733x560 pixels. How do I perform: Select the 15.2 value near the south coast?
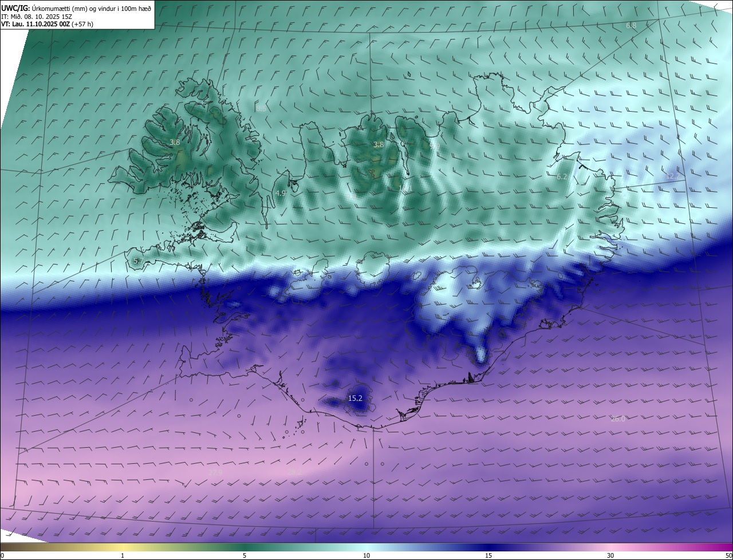355,398
